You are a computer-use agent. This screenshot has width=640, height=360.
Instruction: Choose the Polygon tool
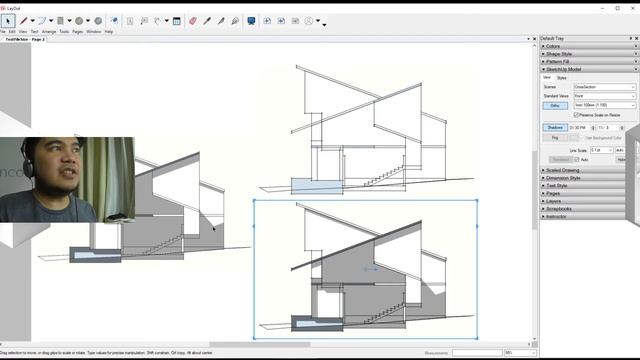tap(98, 21)
